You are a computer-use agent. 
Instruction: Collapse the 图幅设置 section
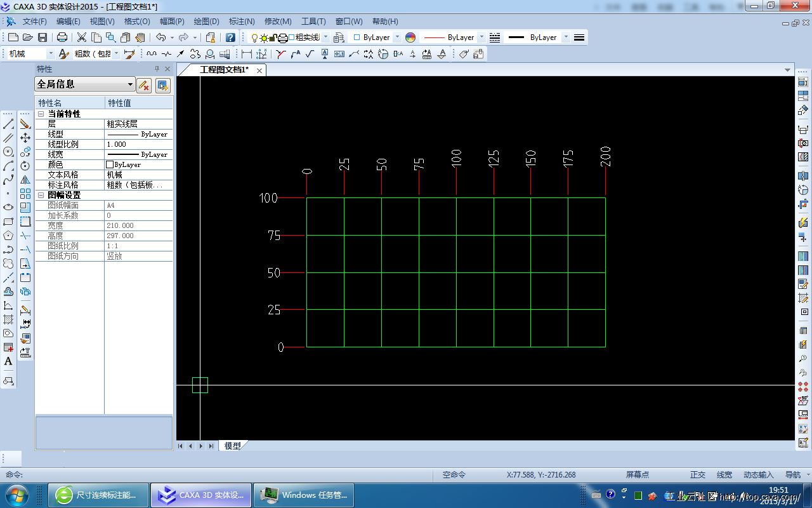(41, 195)
